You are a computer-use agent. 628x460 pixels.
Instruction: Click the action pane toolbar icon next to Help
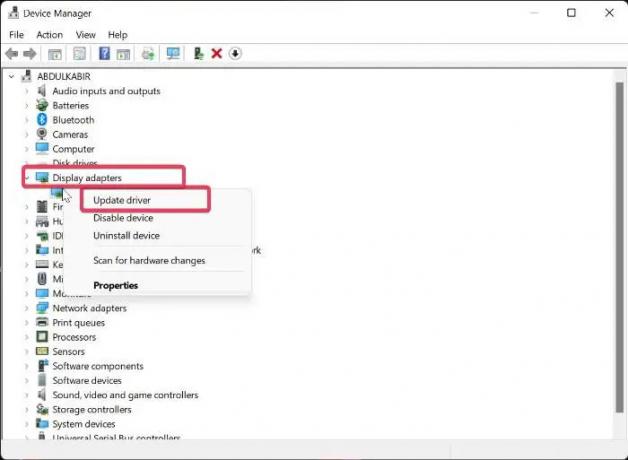(x=123, y=54)
